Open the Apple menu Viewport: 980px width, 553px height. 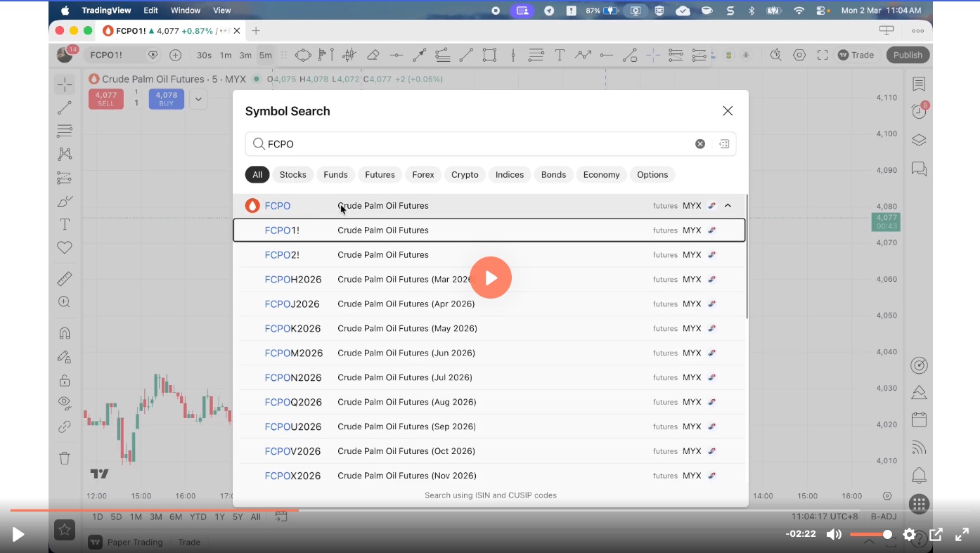[65, 11]
